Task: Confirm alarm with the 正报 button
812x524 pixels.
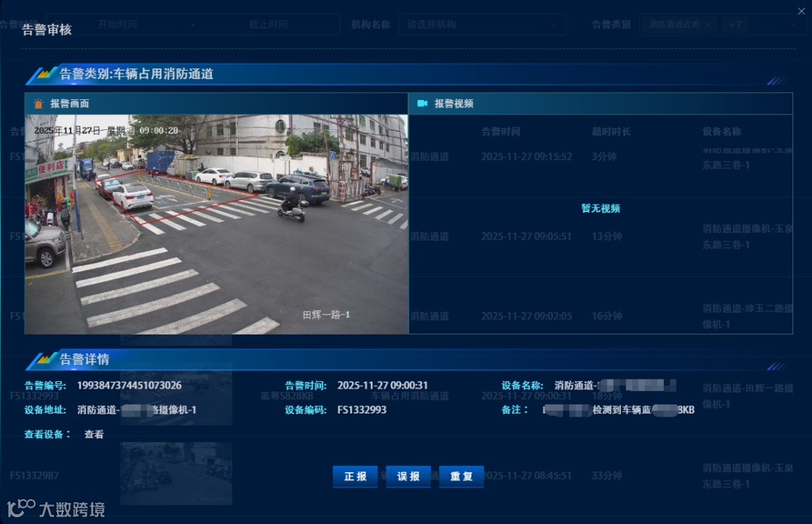Action: point(355,477)
